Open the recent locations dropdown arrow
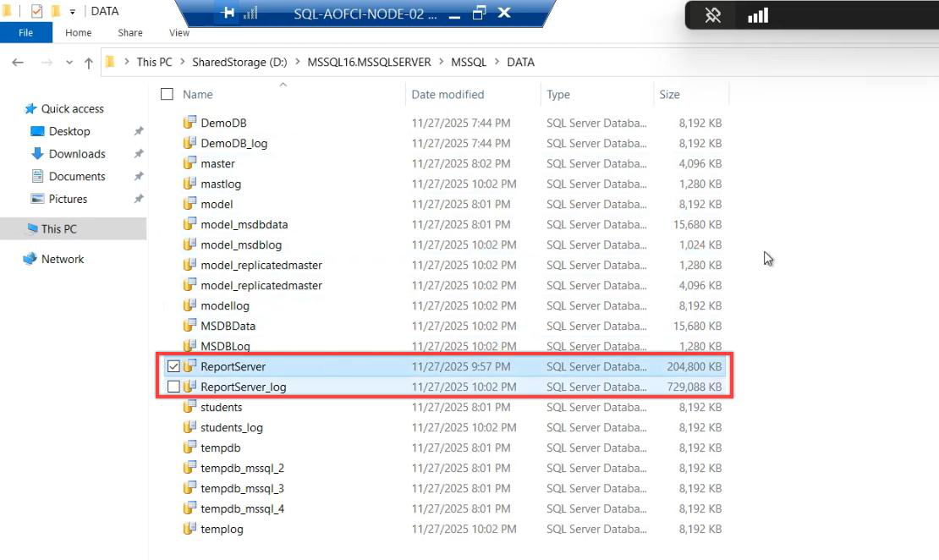 pyautogui.click(x=69, y=63)
